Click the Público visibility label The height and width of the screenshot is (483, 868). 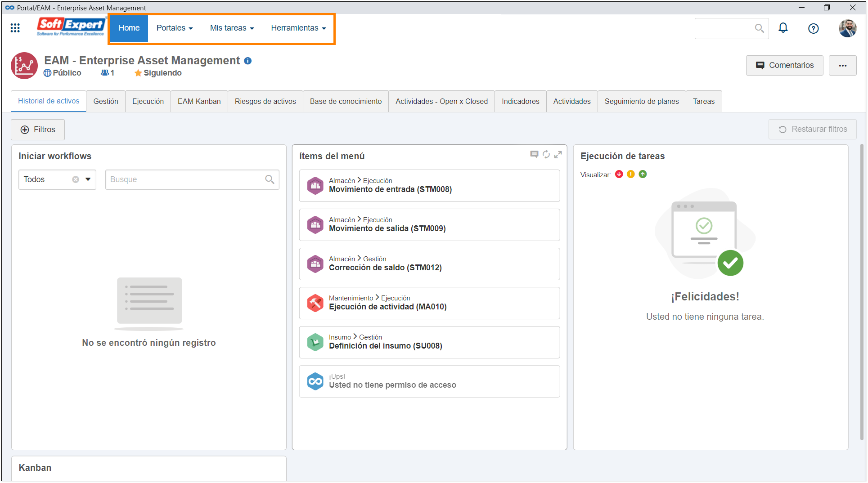point(67,73)
